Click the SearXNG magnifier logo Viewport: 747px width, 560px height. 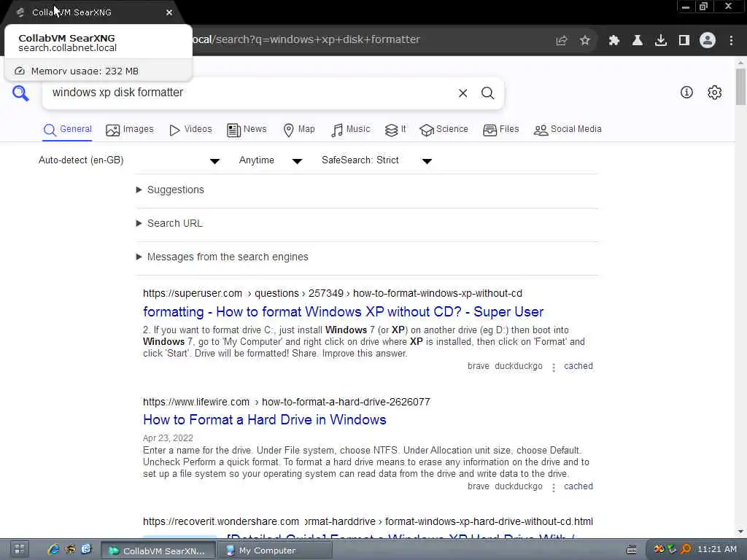tap(20, 93)
